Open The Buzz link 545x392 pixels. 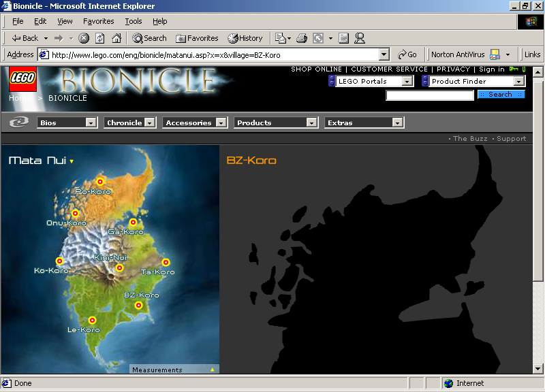(470, 139)
